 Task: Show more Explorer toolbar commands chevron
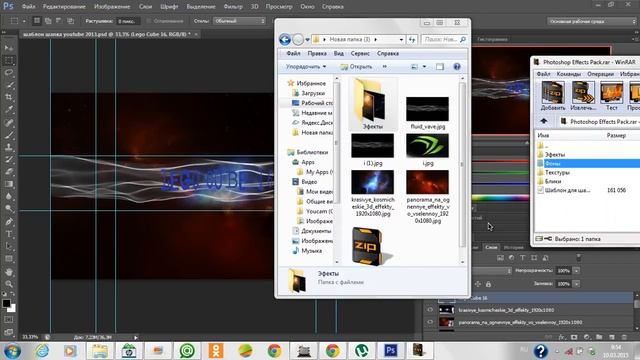pyautogui.click(x=384, y=66)
